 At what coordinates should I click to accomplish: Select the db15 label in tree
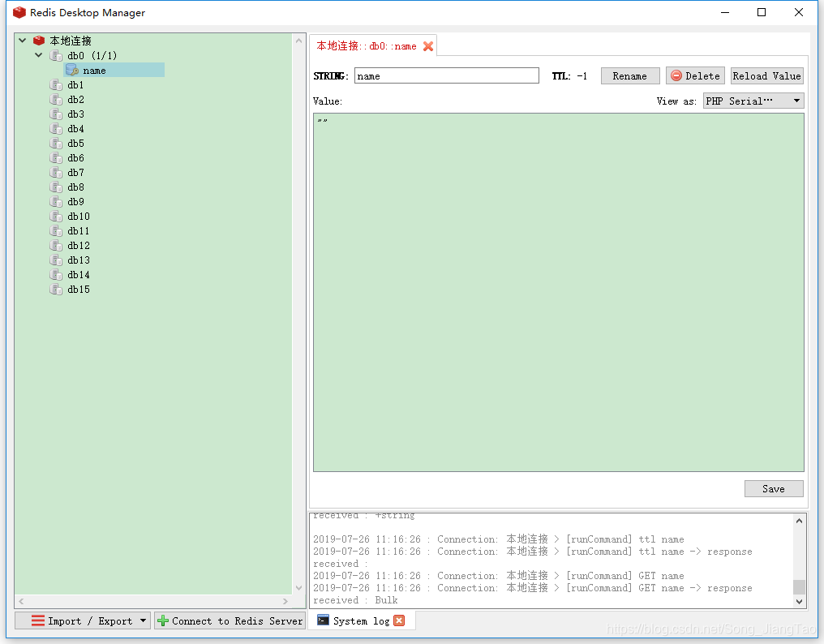coord(79,289)
